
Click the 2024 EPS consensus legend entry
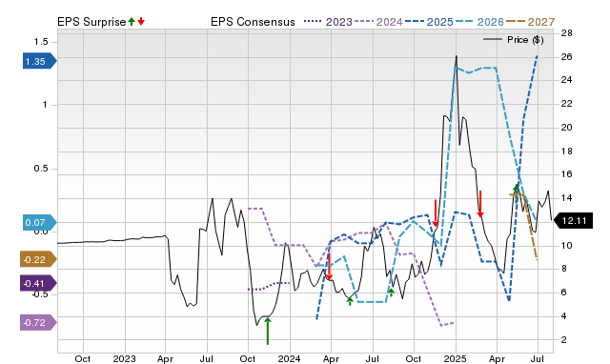point(378,22)
